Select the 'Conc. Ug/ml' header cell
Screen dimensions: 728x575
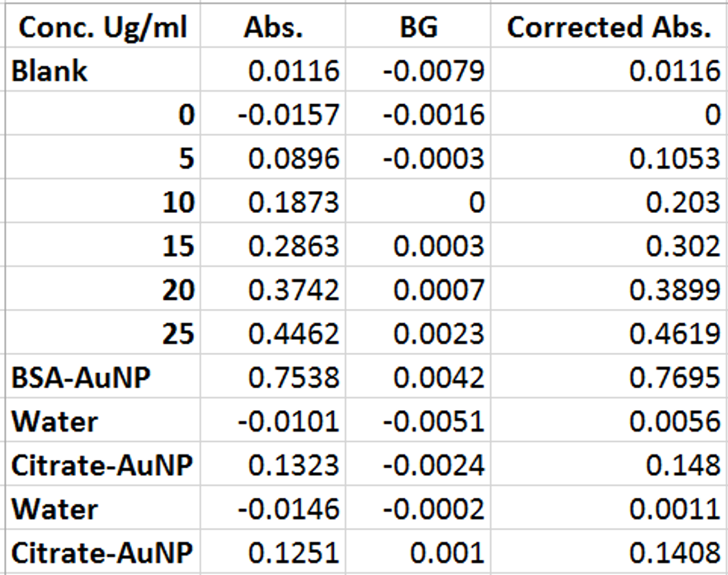pos(104,28)
